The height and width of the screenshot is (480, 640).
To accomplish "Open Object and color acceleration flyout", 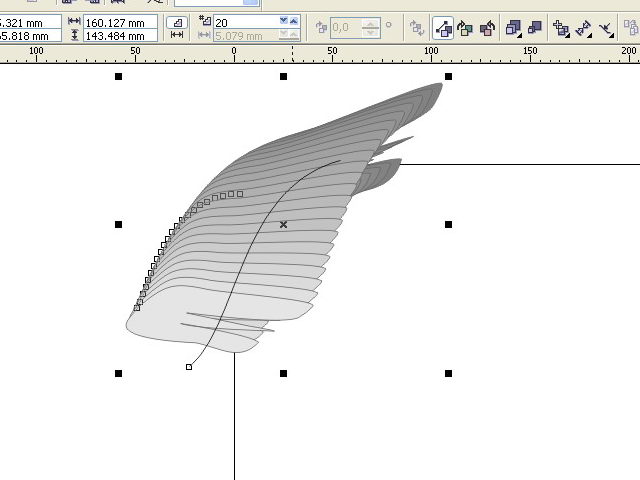I will (x=513, y=29).
